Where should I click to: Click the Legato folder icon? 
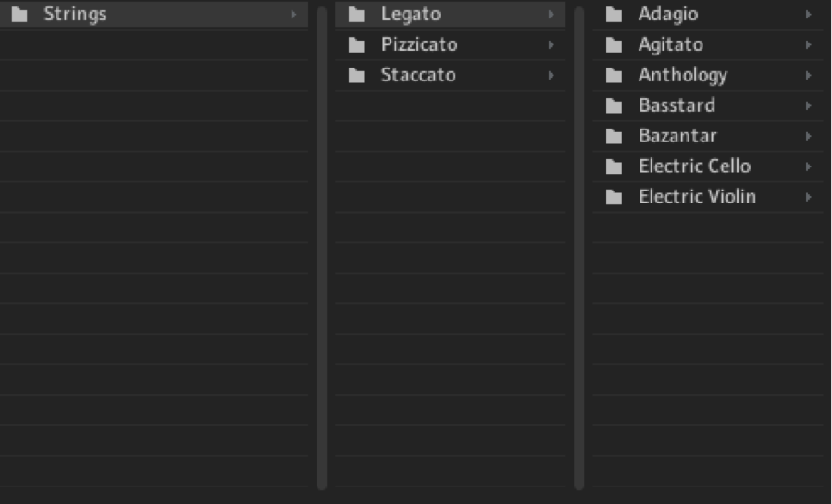coord(356,14)
